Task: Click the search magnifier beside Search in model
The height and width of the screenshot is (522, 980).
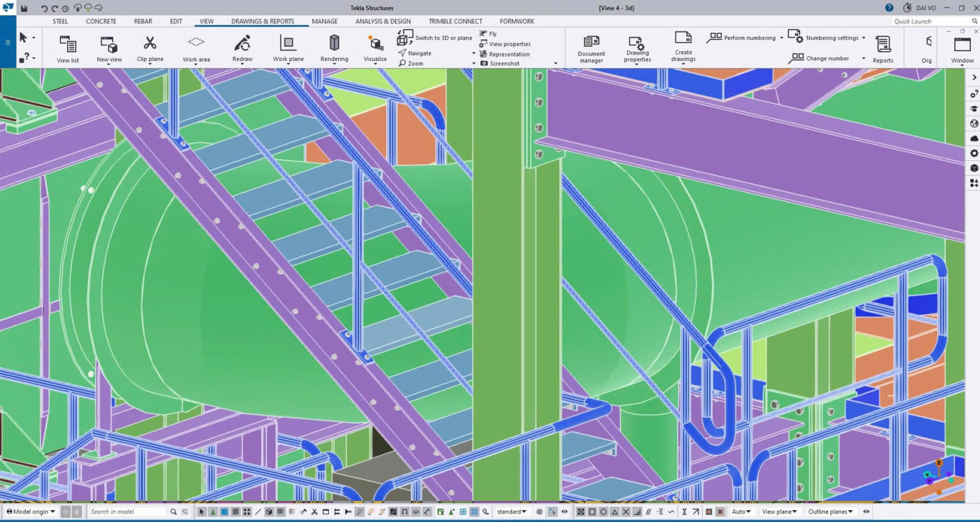Action: 174,512
